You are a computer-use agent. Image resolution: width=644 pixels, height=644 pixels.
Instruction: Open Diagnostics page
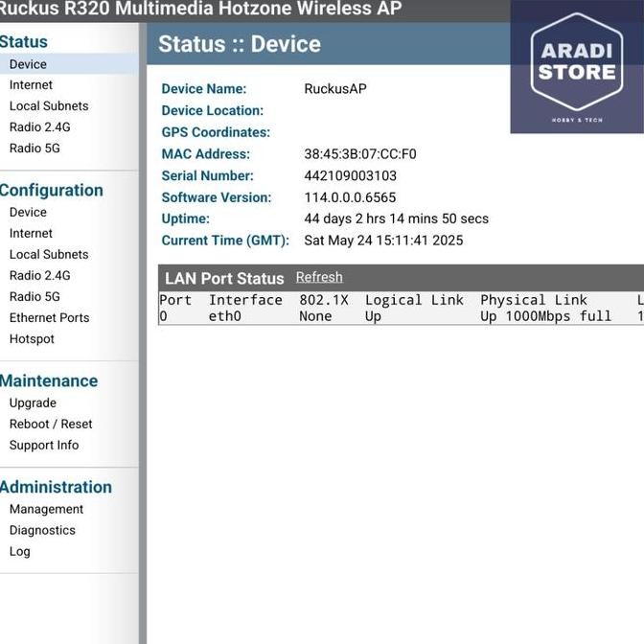(42, 530)
